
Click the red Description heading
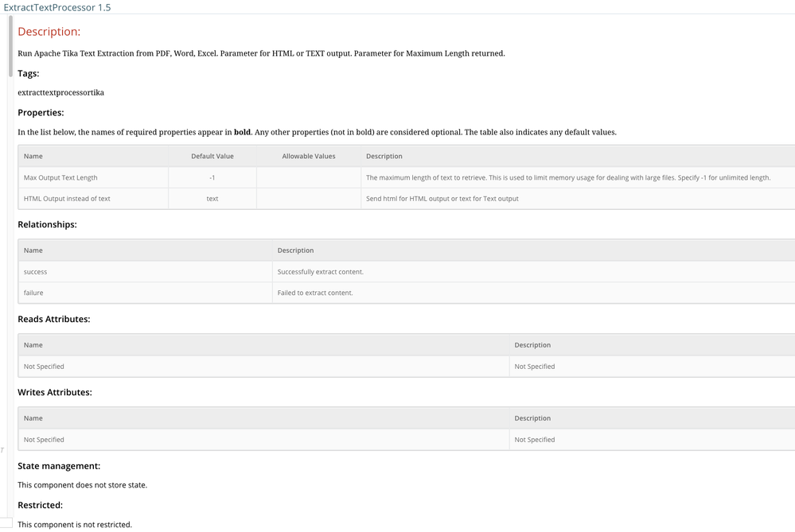[x=49, y=32]
